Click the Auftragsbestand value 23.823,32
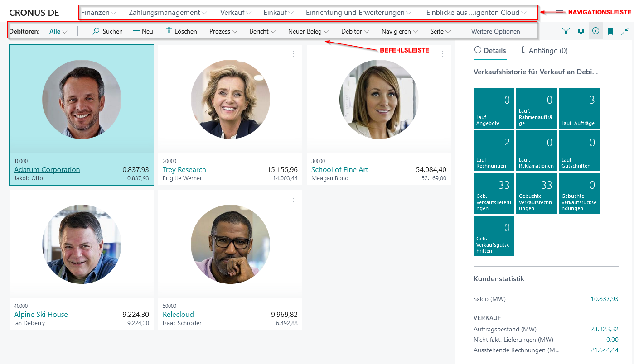 tap(605, 329)
